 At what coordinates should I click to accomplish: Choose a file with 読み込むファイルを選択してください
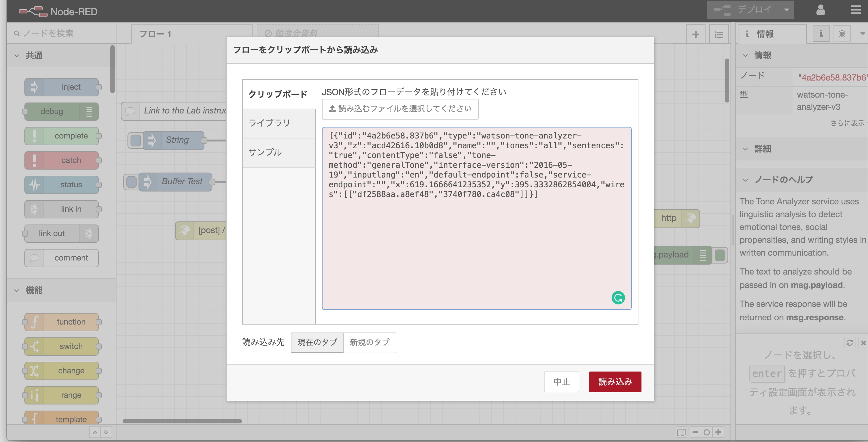pos(400,109)
